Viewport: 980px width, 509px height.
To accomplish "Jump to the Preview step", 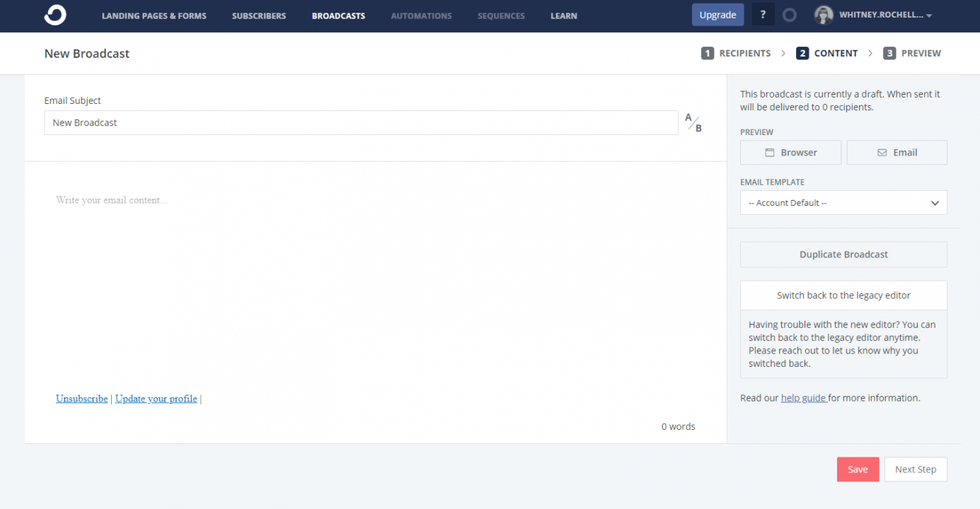I will [912, 53].
